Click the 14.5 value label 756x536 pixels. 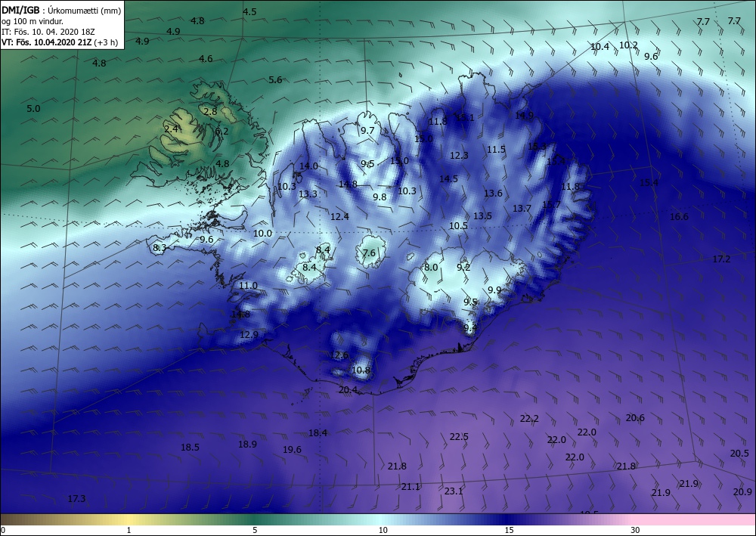click(448, 179)
